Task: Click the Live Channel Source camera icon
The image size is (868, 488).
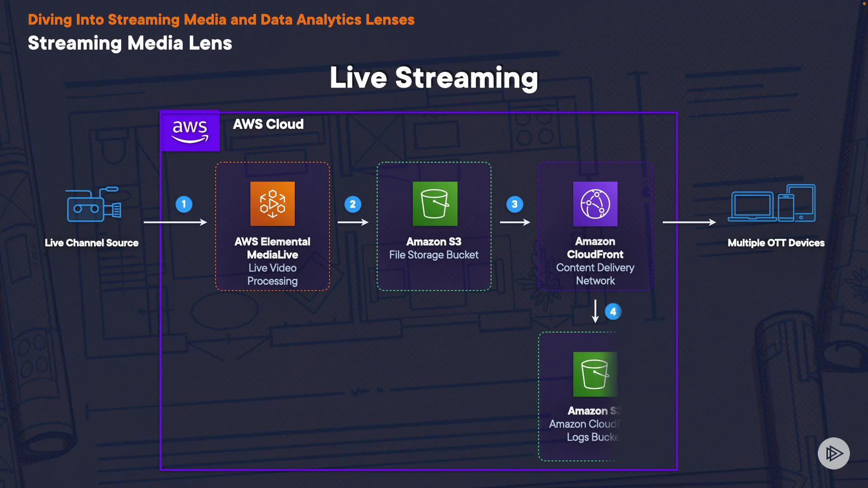Action: point(94,204)
